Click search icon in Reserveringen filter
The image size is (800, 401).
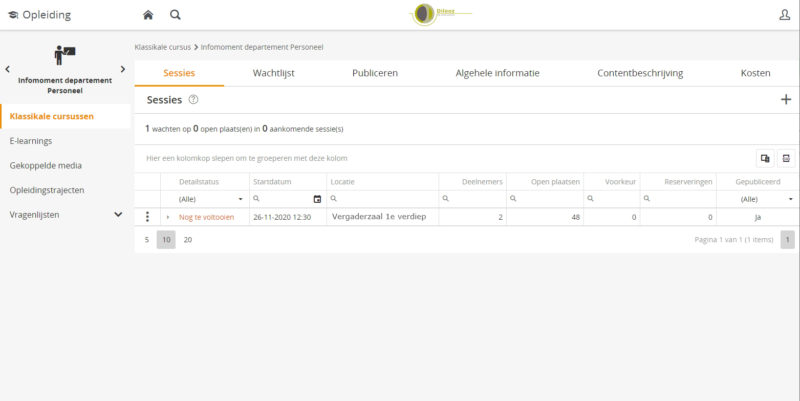point(646,198)
